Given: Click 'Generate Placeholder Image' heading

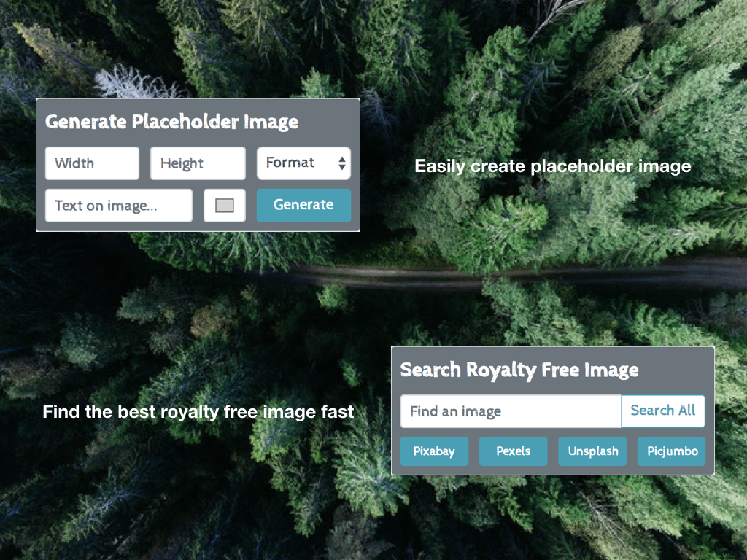Looking at the screenshot, I should point(172,122).
